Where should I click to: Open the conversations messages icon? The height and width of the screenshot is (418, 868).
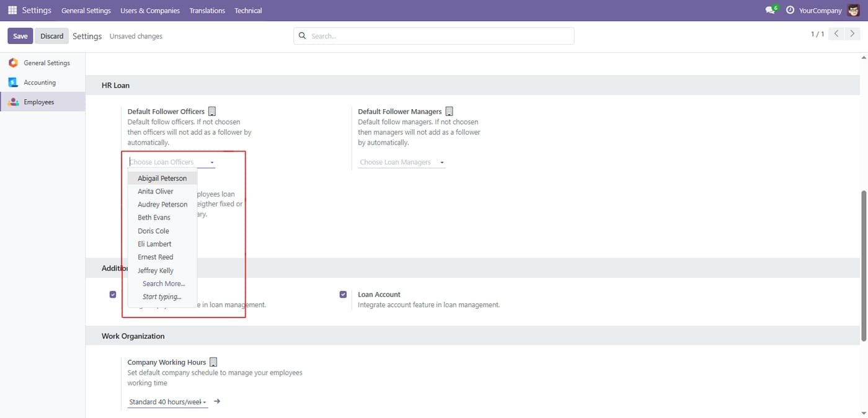771,10
